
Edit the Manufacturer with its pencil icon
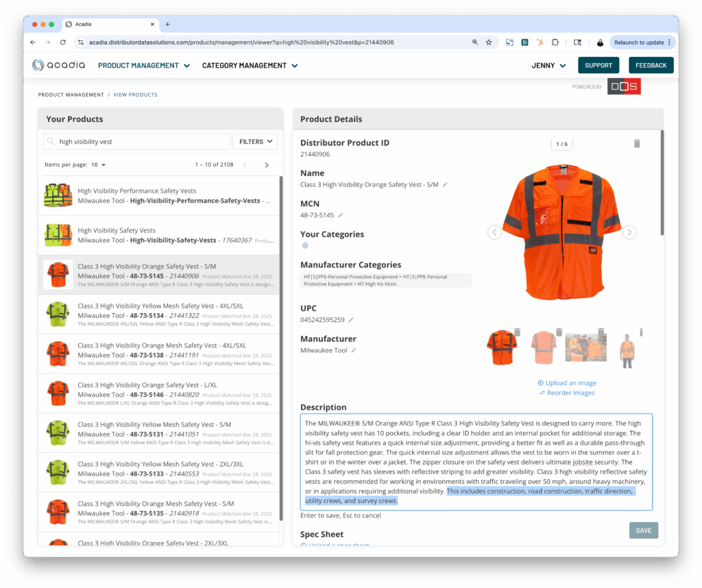coord(354,350)
